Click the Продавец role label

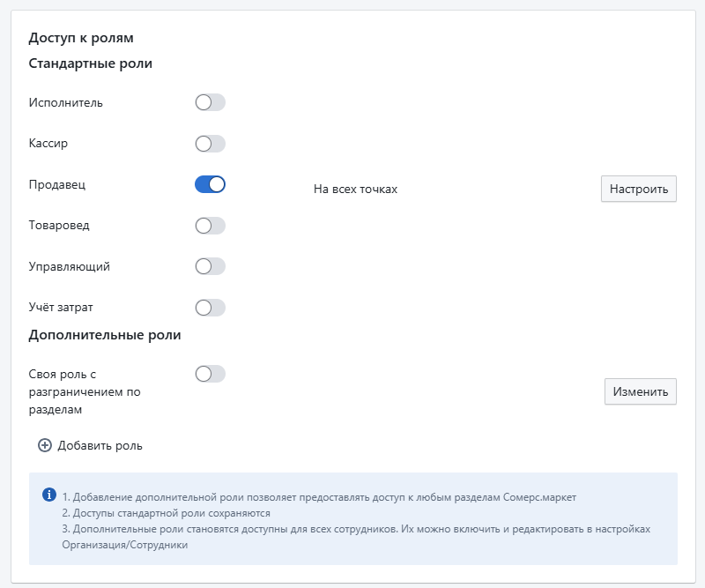coord(57,184)
